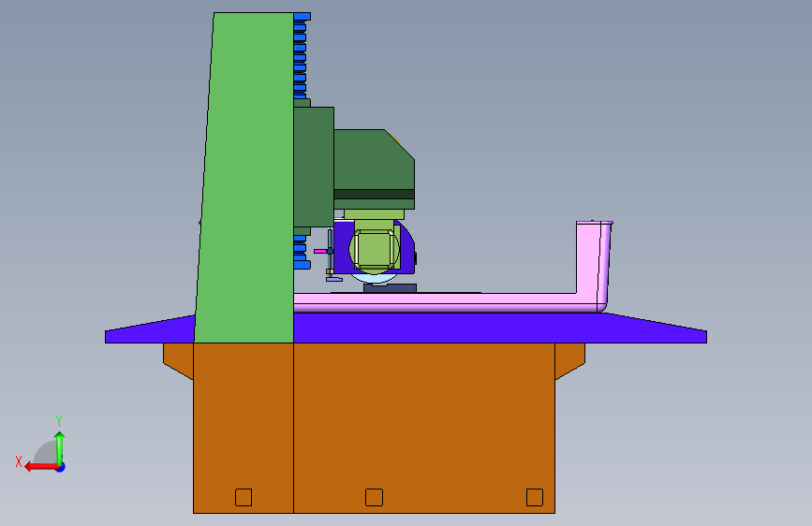
Task: Select the lower blue bellows cover below carriage
Action: pyautogui.click(x=302, y=252)
